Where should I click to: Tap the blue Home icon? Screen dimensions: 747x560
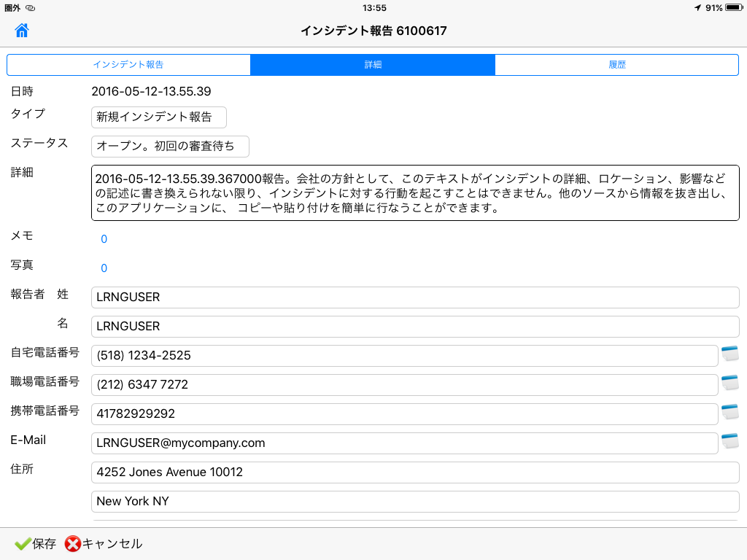pyautogui.click(x=22, y=31)
